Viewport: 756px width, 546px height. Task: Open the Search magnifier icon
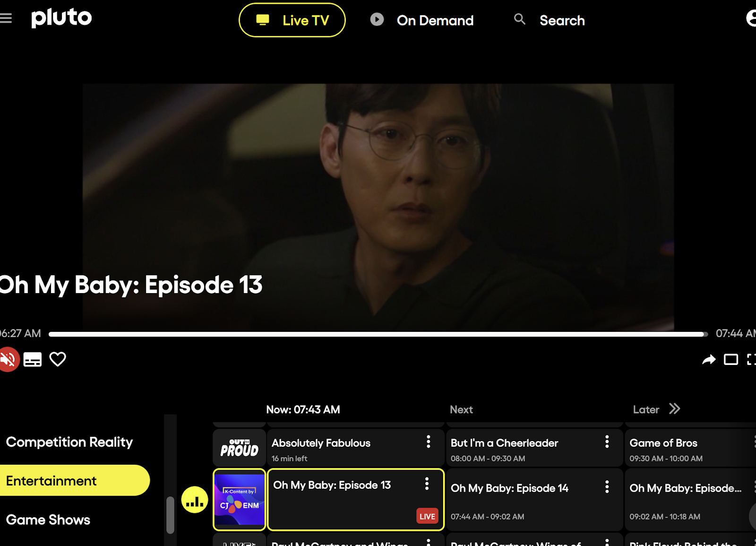520,19
